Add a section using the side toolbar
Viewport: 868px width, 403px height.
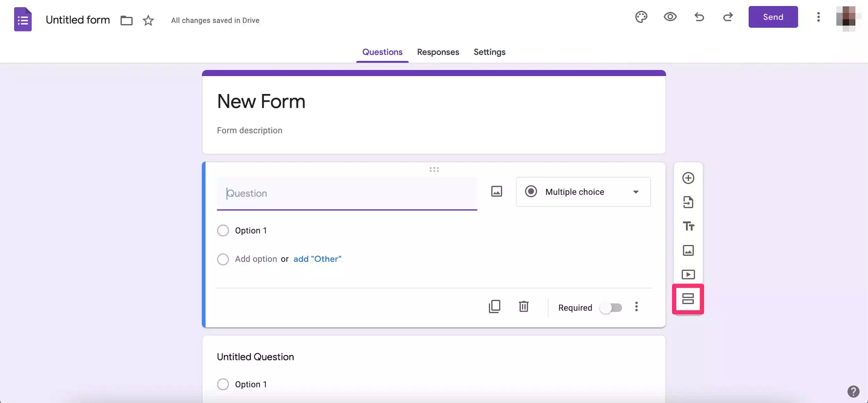point(688,299)
